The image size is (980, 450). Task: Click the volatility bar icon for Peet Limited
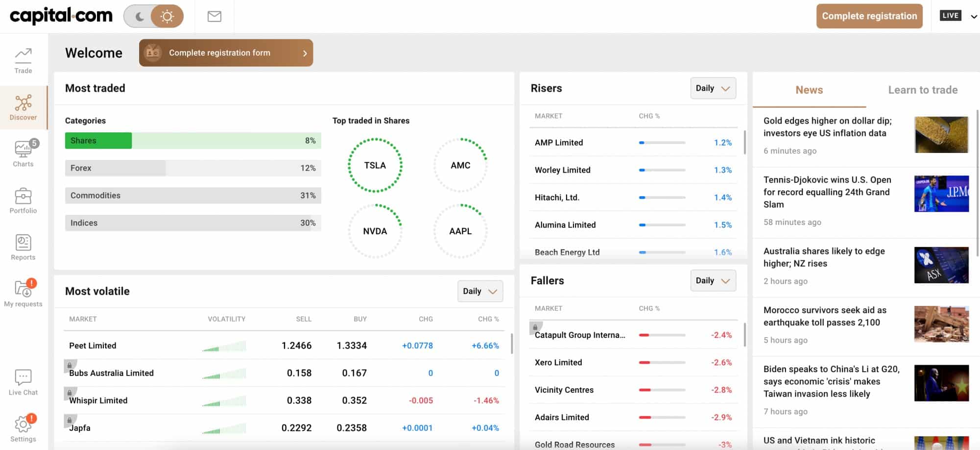(224, 346)
